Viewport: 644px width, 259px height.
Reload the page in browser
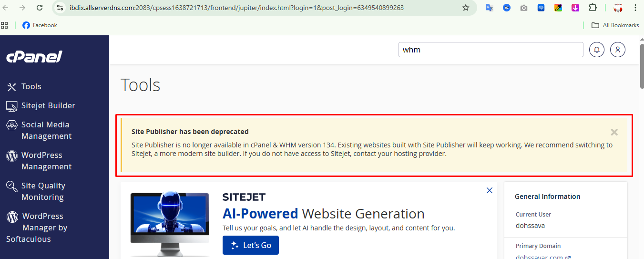[x=40, y=8]
